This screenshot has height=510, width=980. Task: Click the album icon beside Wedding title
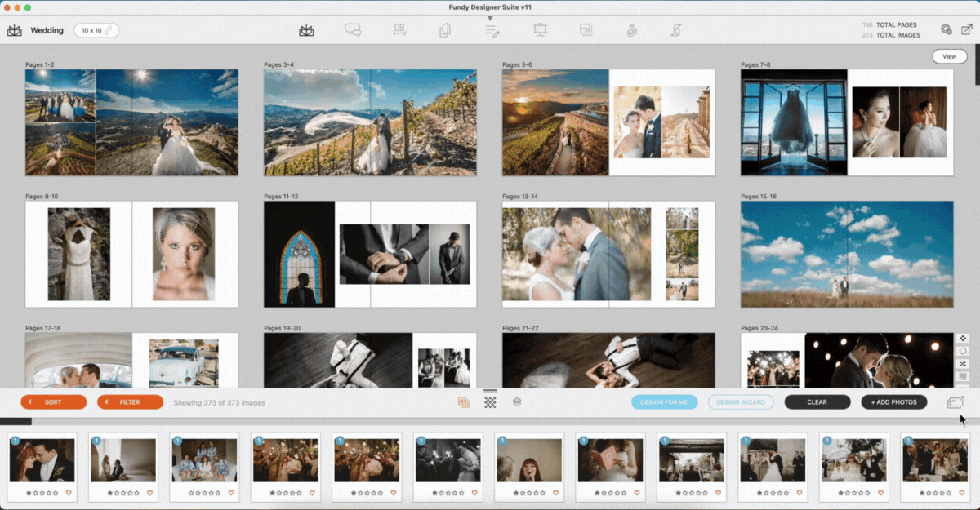15,30
